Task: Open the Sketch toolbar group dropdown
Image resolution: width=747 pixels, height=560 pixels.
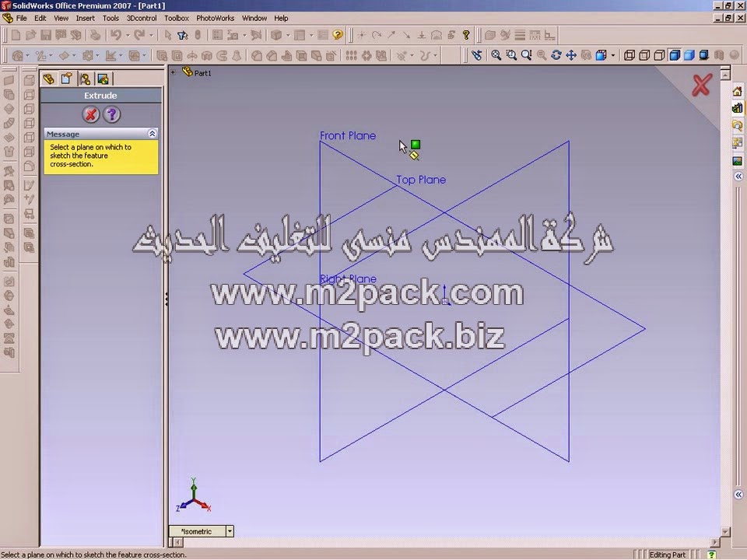Action: coord(51,56)
